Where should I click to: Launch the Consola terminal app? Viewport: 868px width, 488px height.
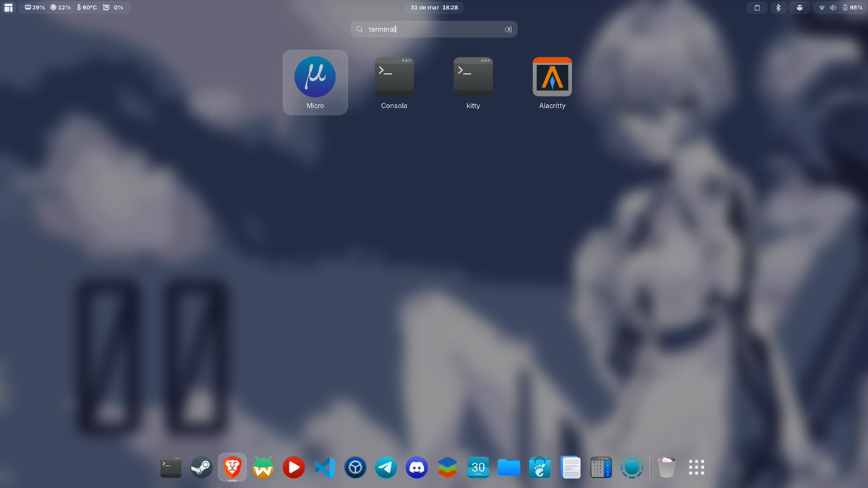click(394, 82)
